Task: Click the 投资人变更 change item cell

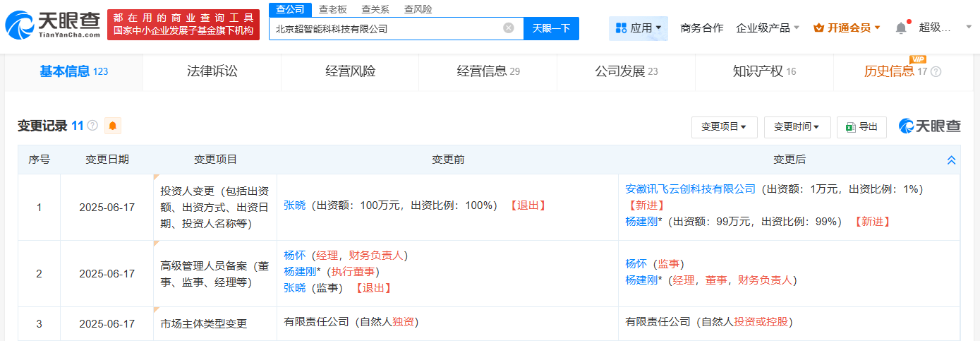Action: (215, 208)
